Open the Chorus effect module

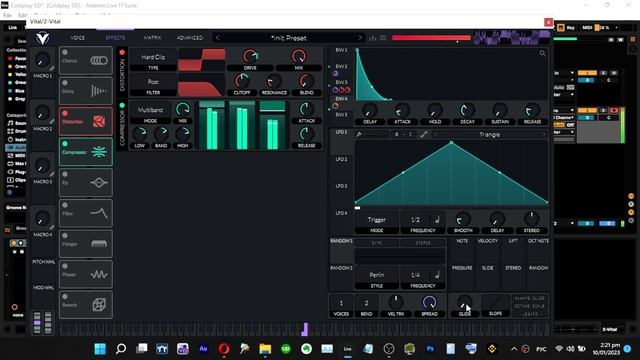(86, 60)
